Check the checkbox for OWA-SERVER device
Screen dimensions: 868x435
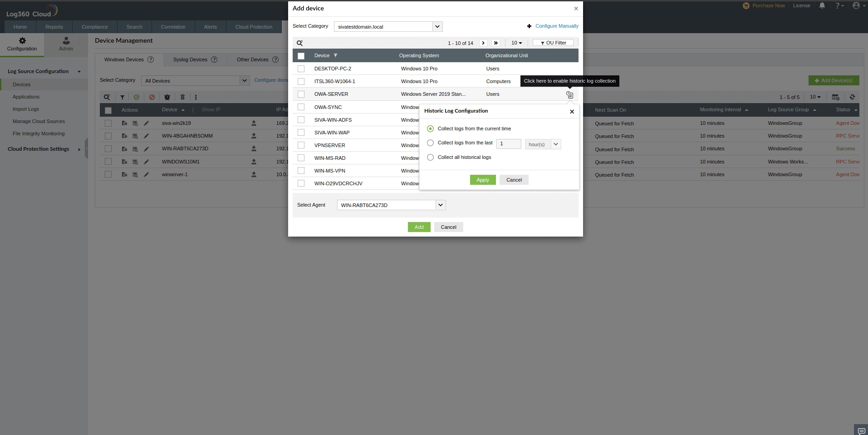click(x=301, y=94)
